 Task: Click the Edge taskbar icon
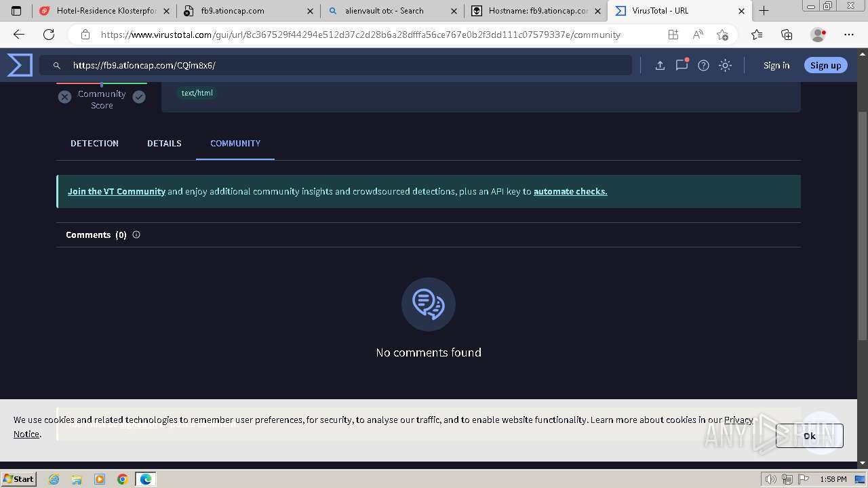click(x=146, y=479)
